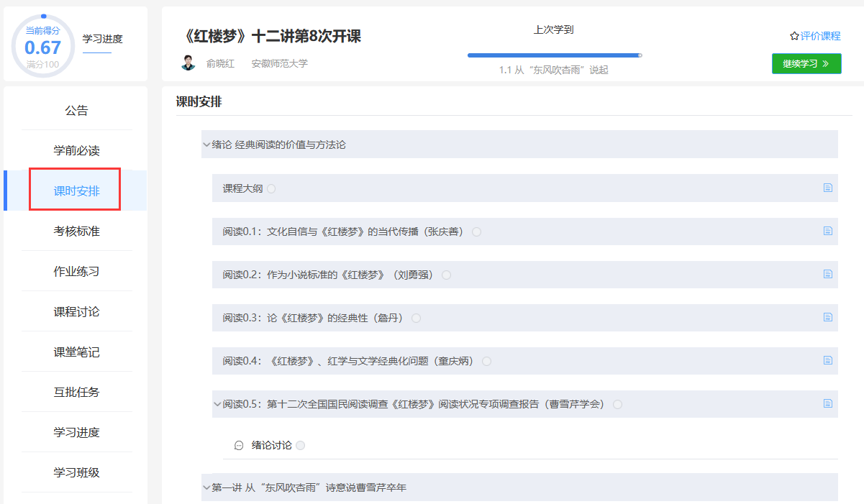Screen dimensions: 864x504
Task: Click status circle beside 绪论讨论
Action: (300, 446)
